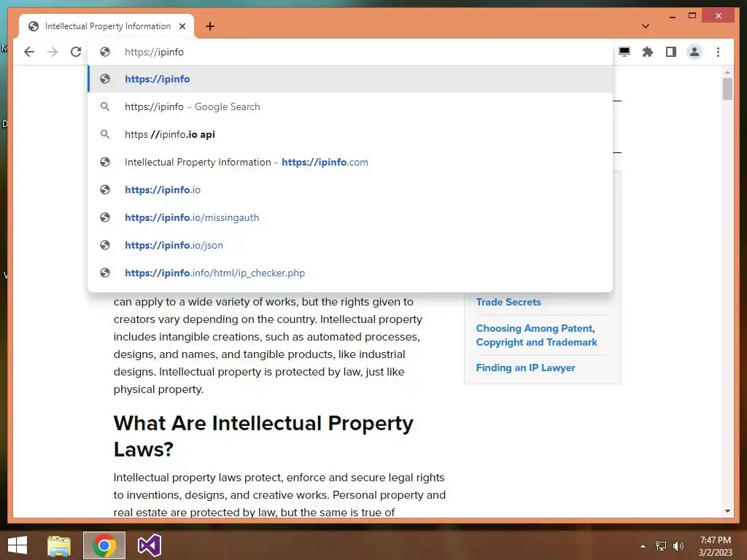
Task: Open a new browser tab
Action: point(210,26)
